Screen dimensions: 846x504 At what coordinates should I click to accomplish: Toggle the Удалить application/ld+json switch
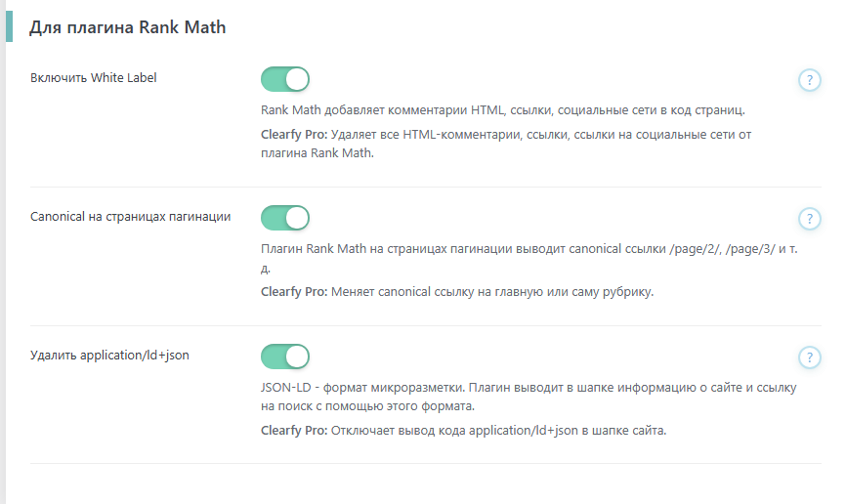pos(285,357)
